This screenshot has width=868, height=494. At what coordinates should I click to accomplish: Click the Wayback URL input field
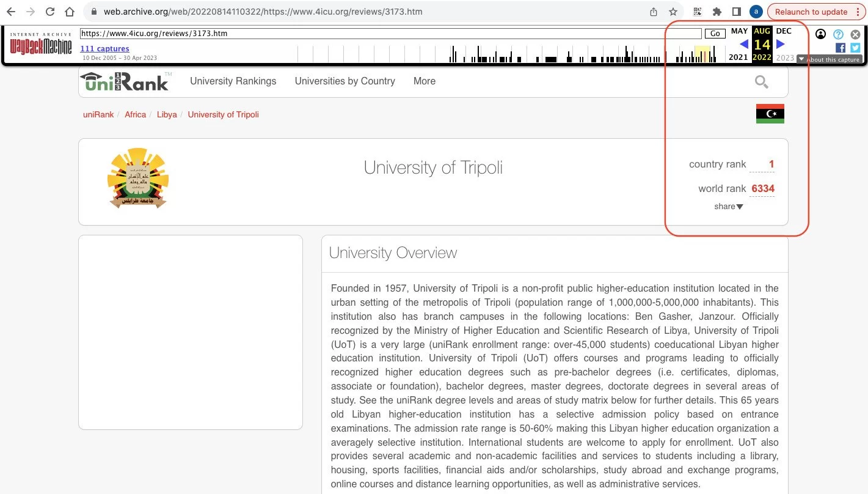[x=390, y=34]
